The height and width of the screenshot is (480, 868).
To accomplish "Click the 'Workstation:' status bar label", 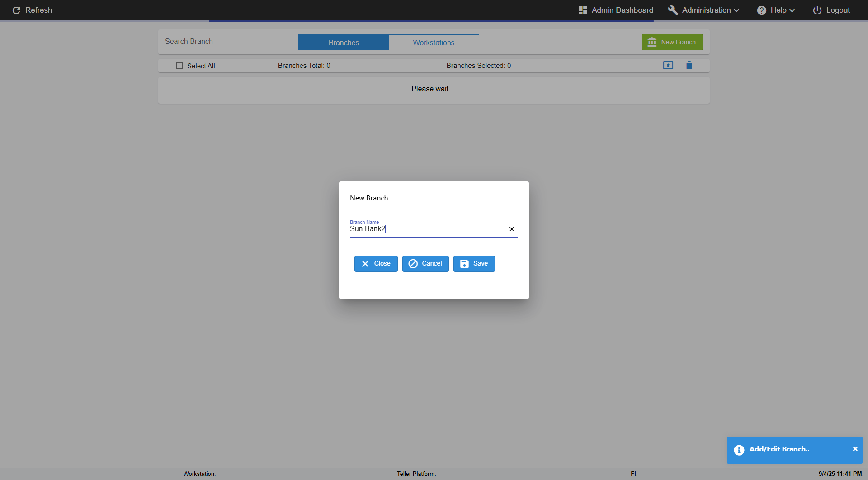I will click(199, 474).
